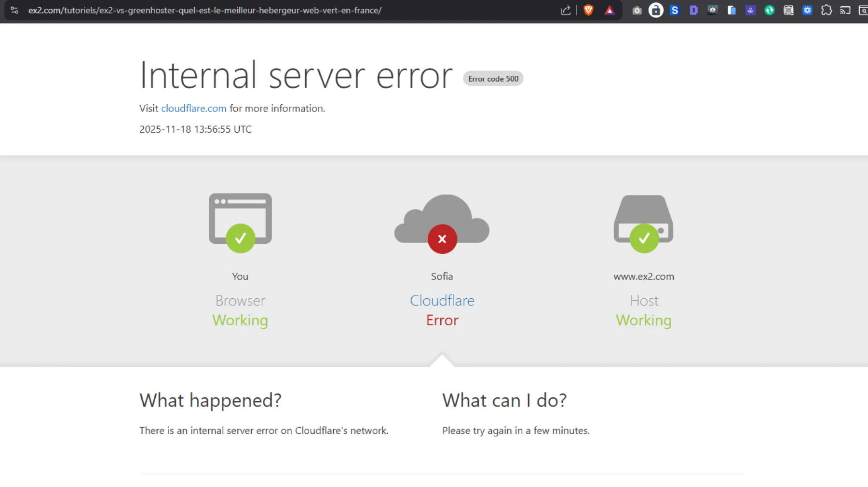Click the mountain thumbnail extension icon
The width and height of the screenshot is (868, 487).
[x=712, y=10]
